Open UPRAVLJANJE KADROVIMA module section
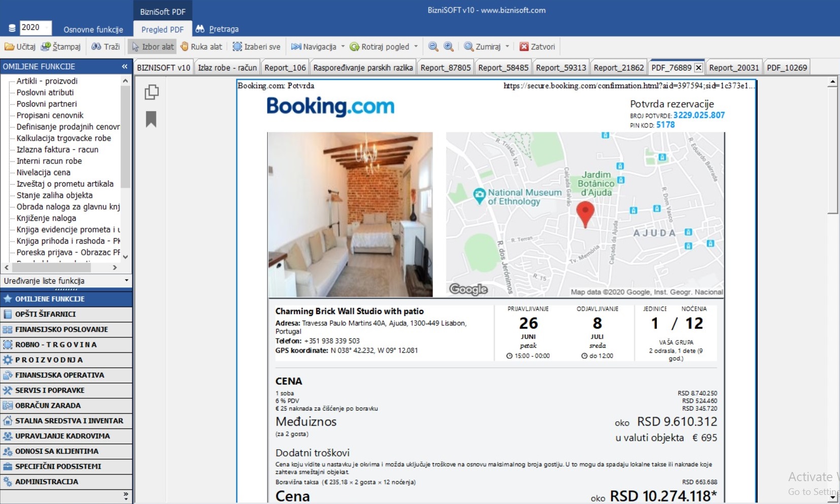Viewport: 840px width, 504px height. 66,436
